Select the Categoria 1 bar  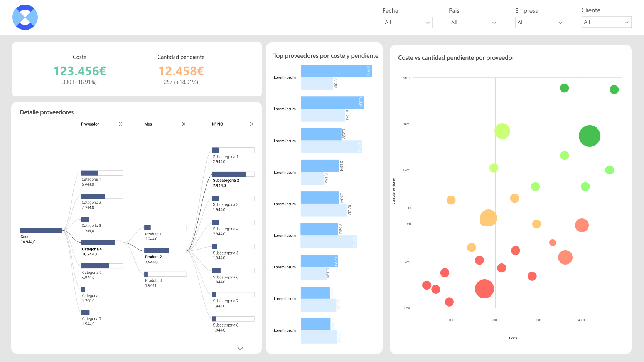(x=102, y=173)
